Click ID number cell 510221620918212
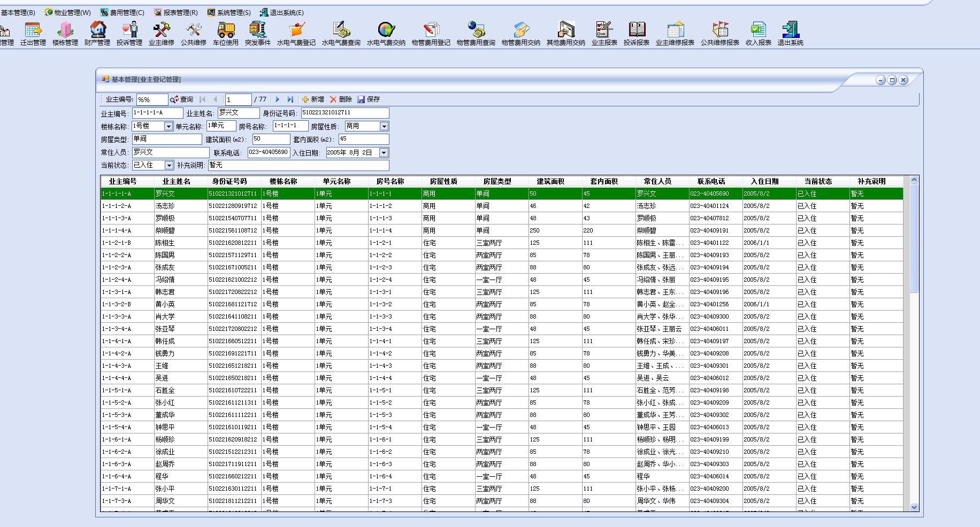This screenshot has height=527, width=980. [234, 439]
